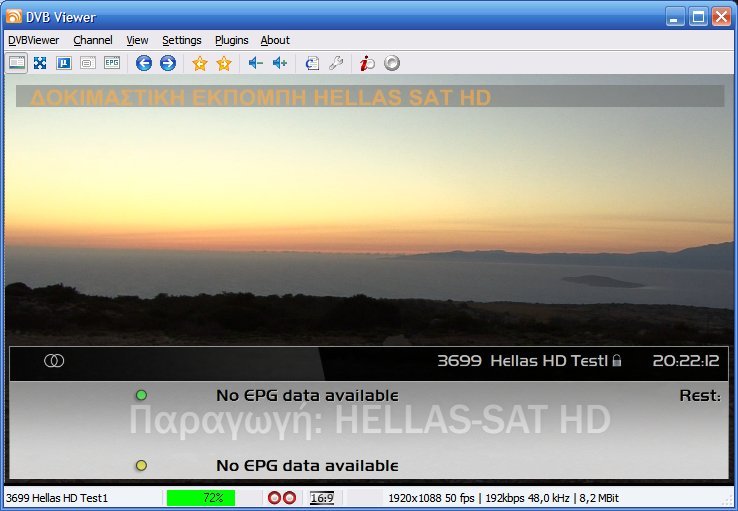Open the About menu

[x=275, y=40]
